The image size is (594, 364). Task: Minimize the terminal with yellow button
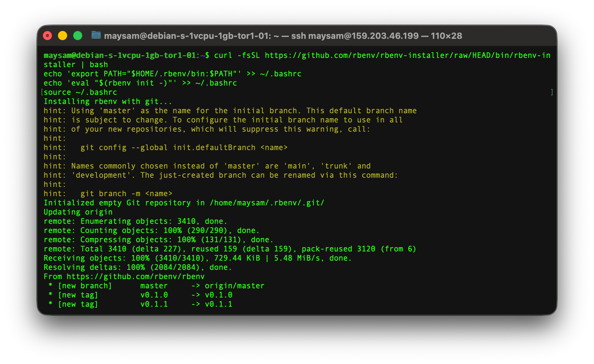point(63,36)
